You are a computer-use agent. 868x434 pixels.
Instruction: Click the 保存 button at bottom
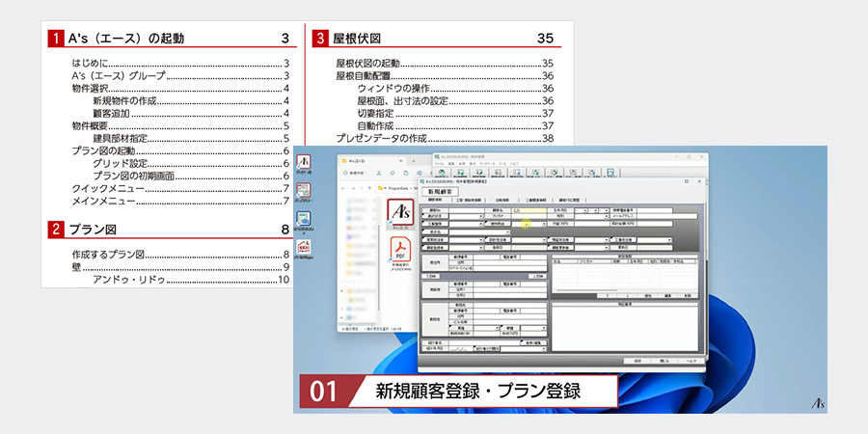pyautogui.click(x=637, y=360)
